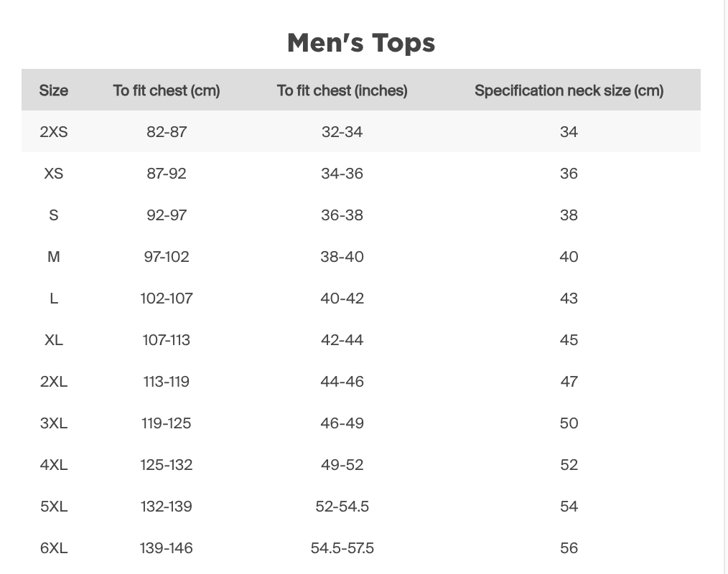
Task: Click the 52-54.5 inches value
Action: [x=342, y=507]
